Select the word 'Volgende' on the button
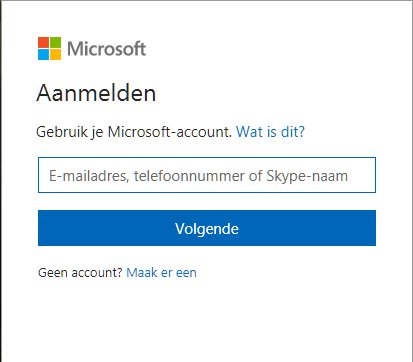413x362 pixels. click(207, 229)
